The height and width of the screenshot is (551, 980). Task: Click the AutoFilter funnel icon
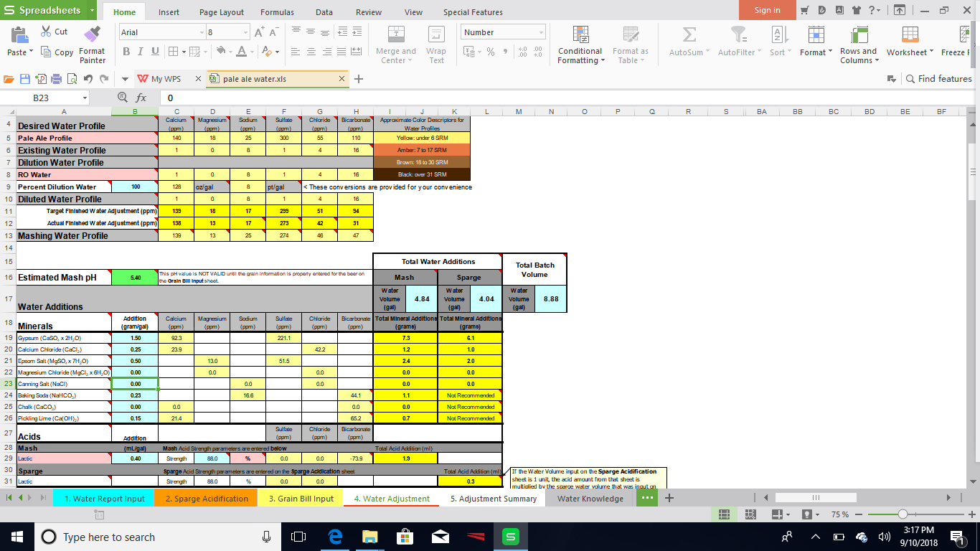coord(738,34)
